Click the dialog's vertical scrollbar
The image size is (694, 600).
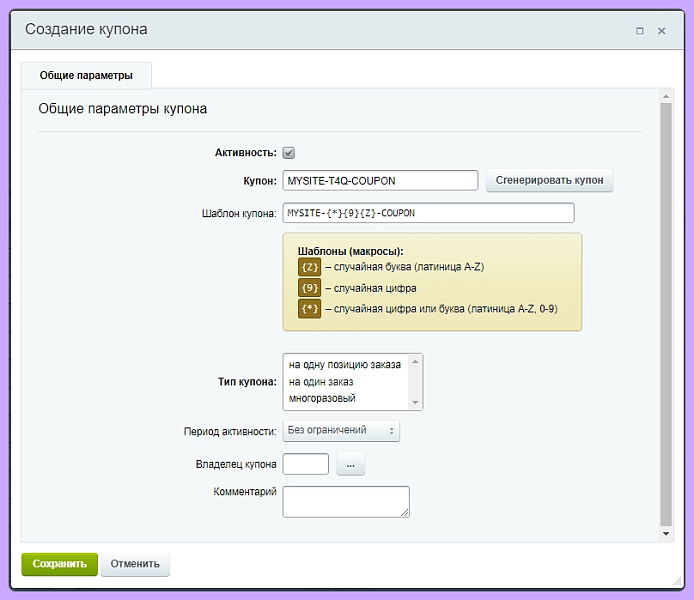(666, 312)
